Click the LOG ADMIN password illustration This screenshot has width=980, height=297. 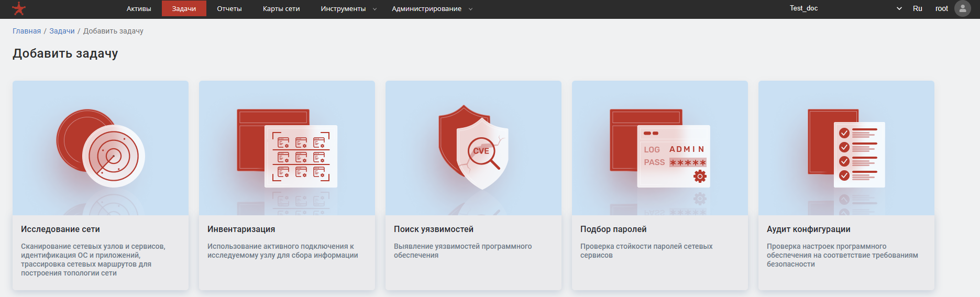pyautogui.click(x=660, y=148)
